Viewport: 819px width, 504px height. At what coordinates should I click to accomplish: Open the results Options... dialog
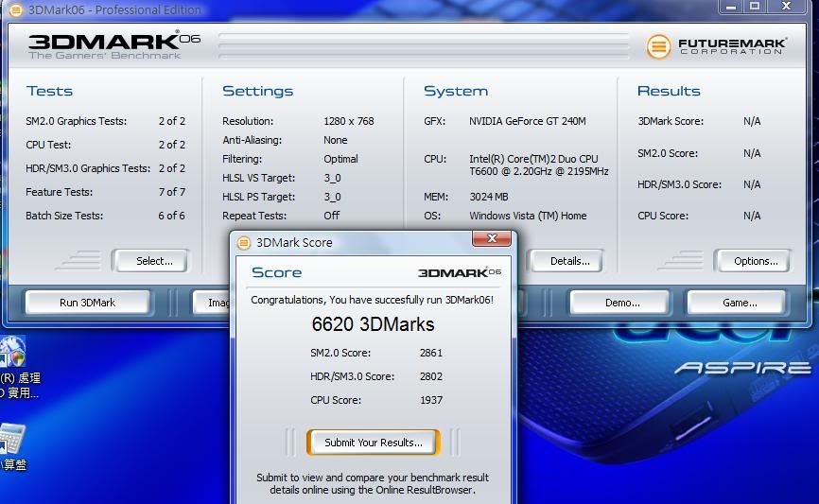755,261
